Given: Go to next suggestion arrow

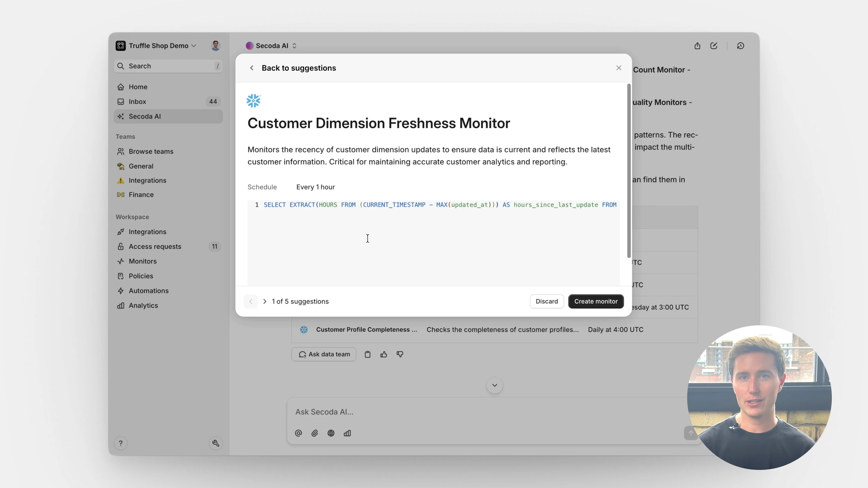Looking at the screenshot, I should tap(265, 301).
